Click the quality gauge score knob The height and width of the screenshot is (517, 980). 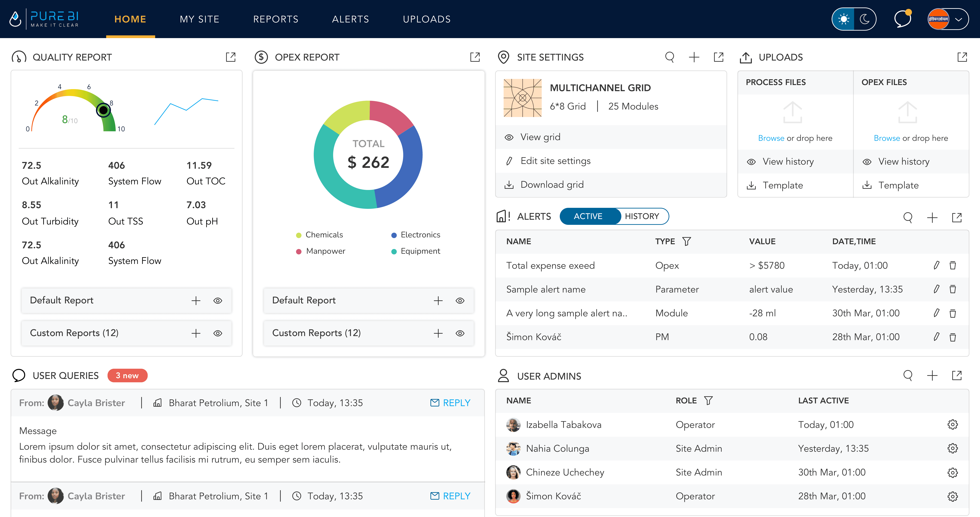103,110
